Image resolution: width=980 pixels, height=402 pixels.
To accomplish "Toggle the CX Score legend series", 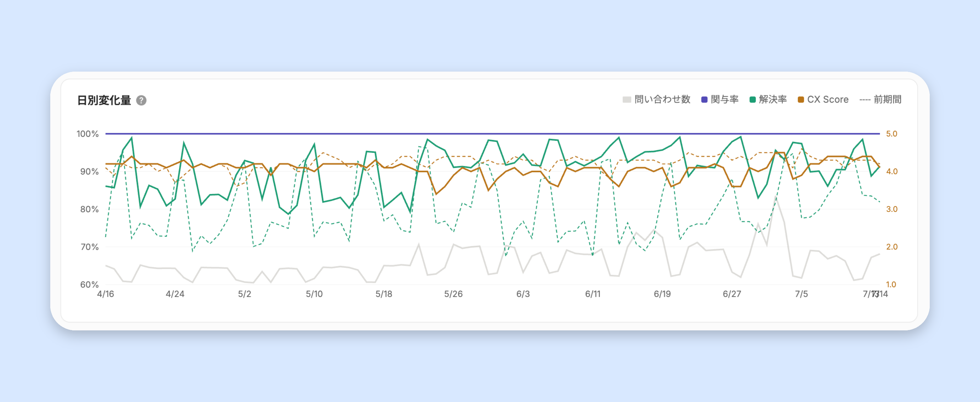I will 823,100.
